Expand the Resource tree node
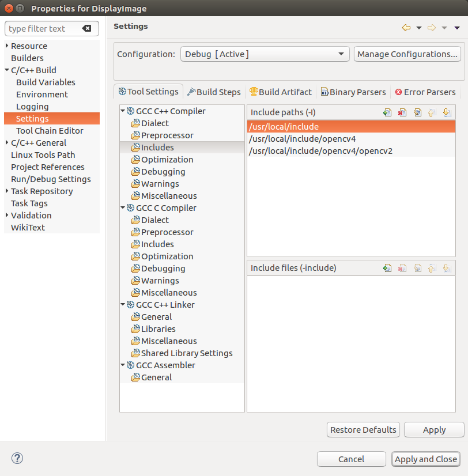Viewport: 468px width, 476px height. click(x=7, y=46)
